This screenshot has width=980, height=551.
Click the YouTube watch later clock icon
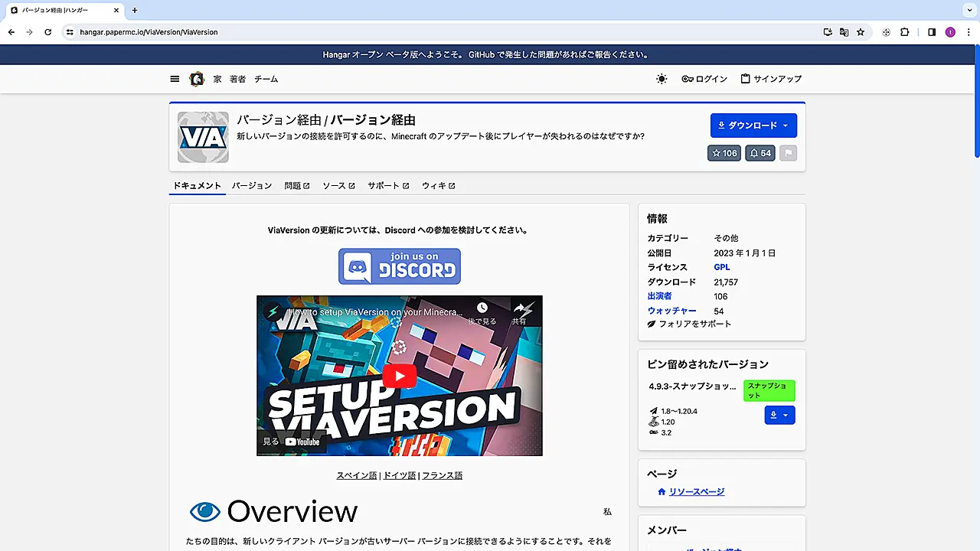[482, 309]
